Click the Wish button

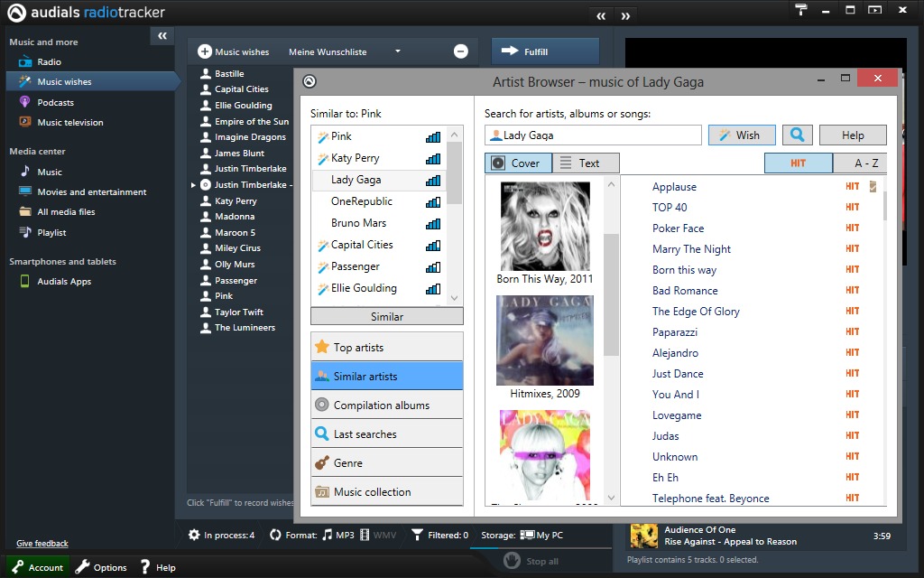pyautogui.click(x=742, y=135)
